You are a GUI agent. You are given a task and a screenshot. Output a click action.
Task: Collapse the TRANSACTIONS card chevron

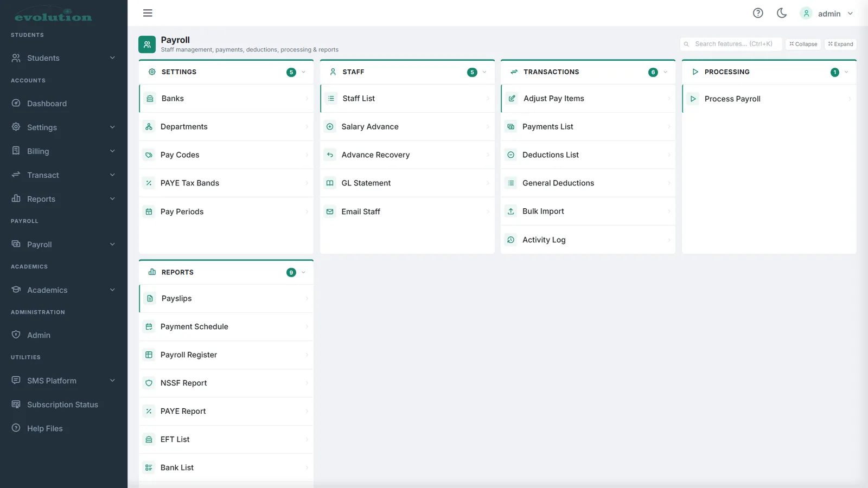666,72
